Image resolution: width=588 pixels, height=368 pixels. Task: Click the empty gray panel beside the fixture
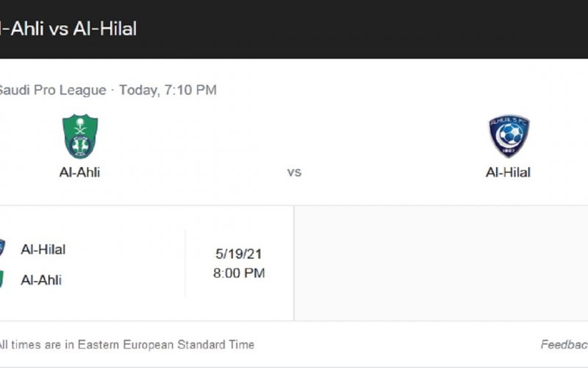coord(441,263)
